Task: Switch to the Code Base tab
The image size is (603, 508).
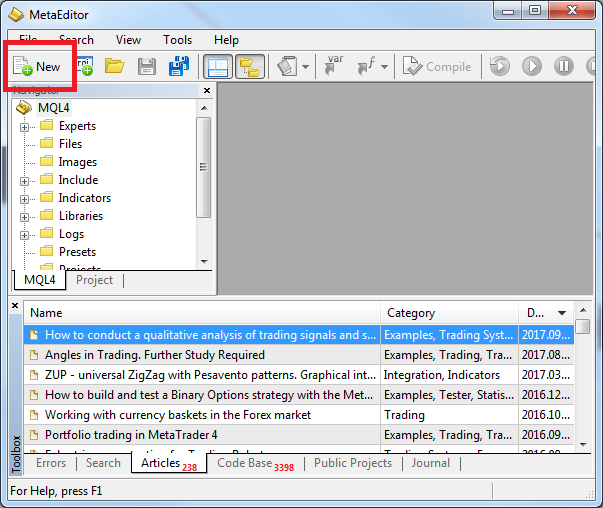Action: pyautogui.click(x=255, y=464)
